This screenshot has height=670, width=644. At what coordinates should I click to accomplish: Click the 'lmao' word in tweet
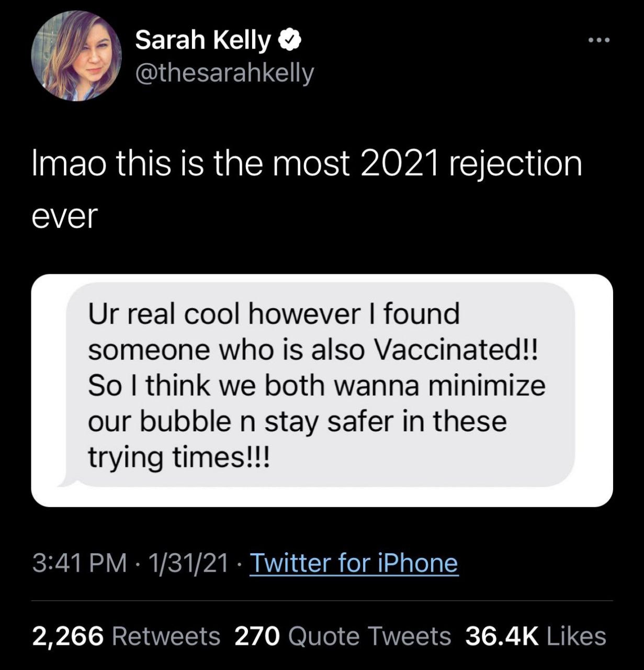(63, 163)
